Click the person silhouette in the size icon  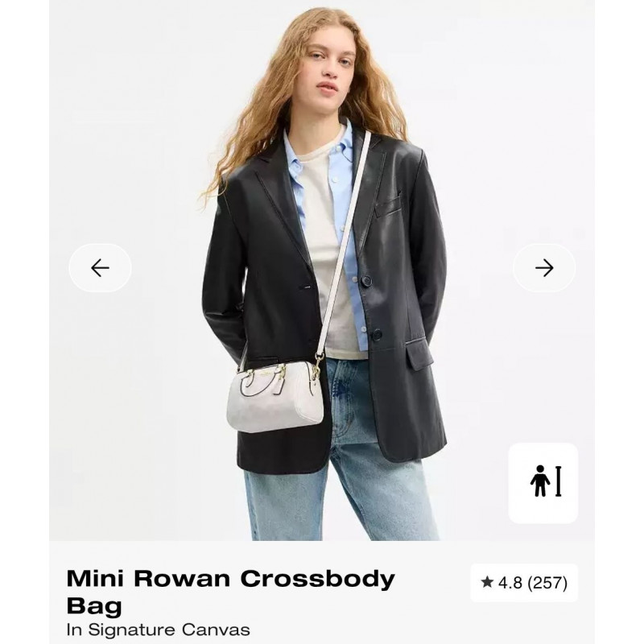tap(539, 481)
